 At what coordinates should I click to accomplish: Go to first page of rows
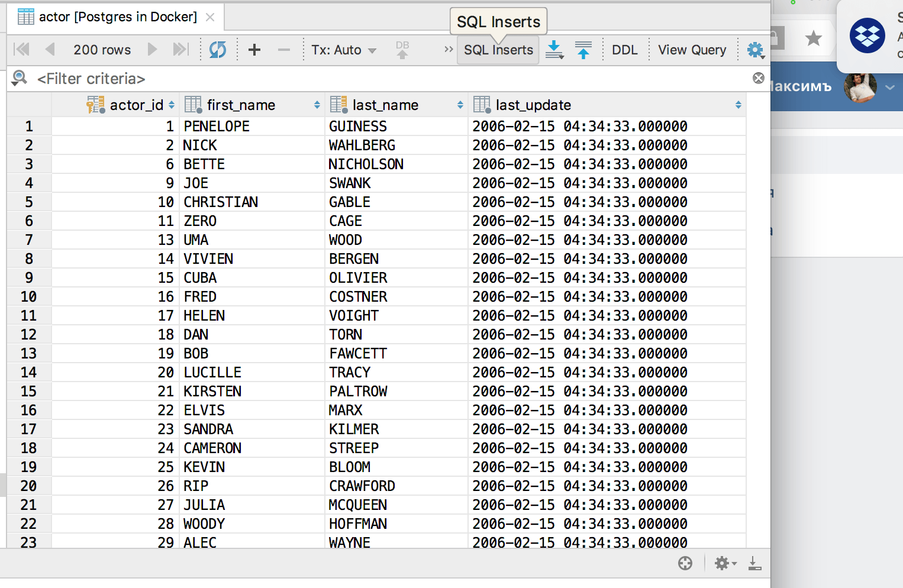[21, 50]
